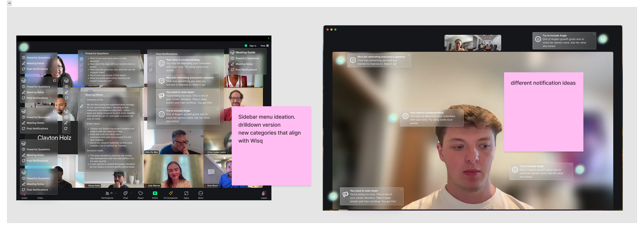Open the Participants panel in Zoom toolbar
The image size is (644, 230).
(107, 194)
